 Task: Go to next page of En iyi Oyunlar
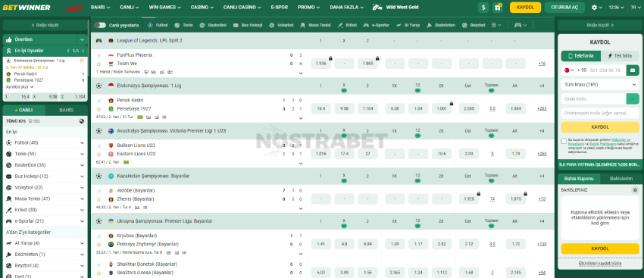(83, 51)
